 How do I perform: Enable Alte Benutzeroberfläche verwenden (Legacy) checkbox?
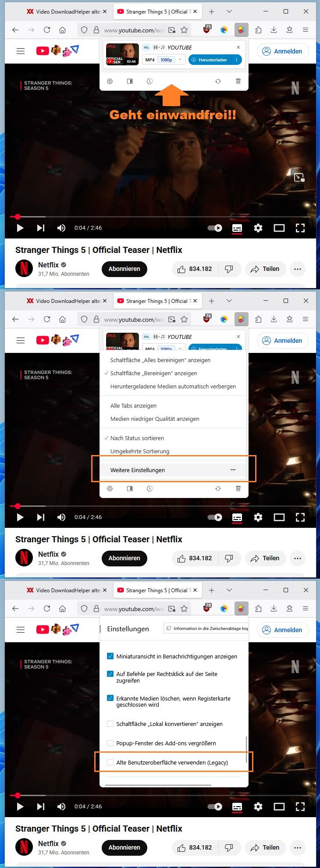(110, 762)
